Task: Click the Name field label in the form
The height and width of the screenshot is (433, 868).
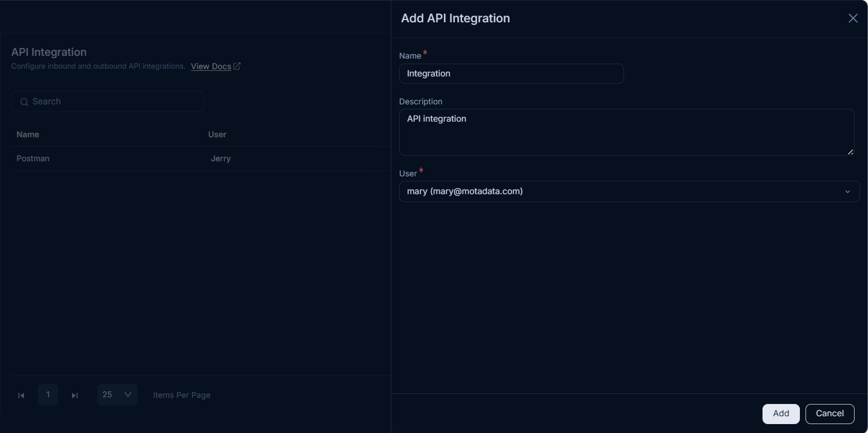Action: tap(410, 56)
